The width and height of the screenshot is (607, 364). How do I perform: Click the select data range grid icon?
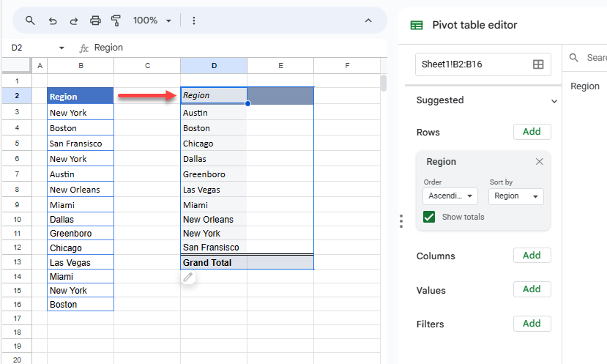coord(538,64)
